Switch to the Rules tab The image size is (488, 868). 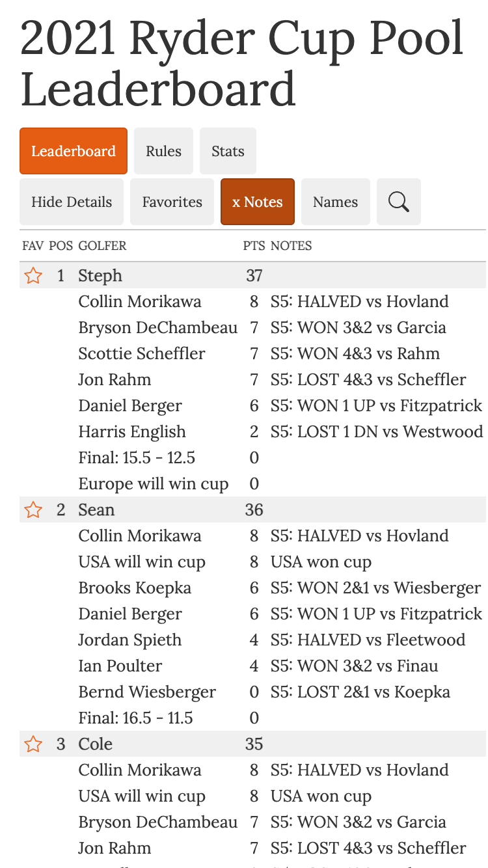[163, 150]
